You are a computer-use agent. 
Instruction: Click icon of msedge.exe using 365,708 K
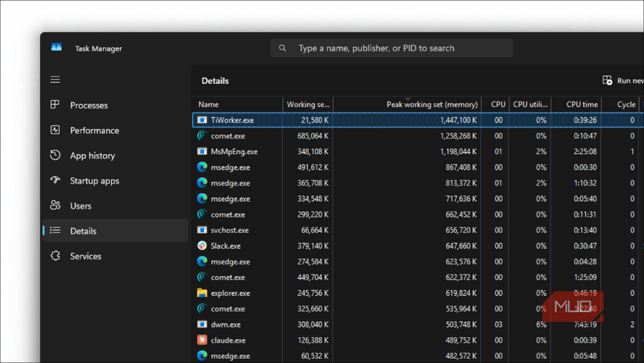pyautogui.click(x=202, y=182)
